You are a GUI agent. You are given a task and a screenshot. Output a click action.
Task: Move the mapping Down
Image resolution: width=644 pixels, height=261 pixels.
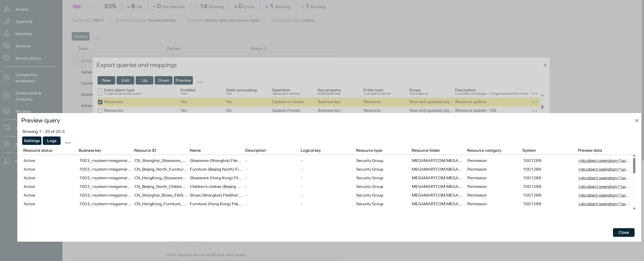(164, 80)
